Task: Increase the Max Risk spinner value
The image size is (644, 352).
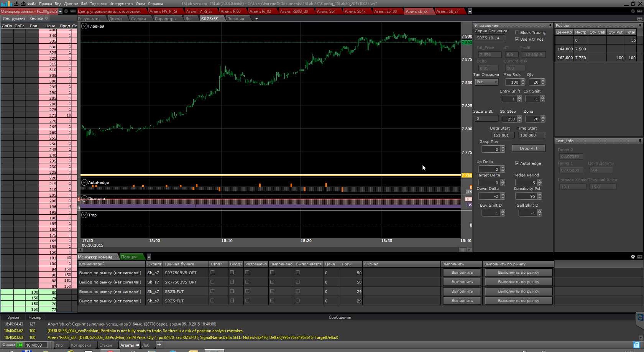Action: [523, 81]
